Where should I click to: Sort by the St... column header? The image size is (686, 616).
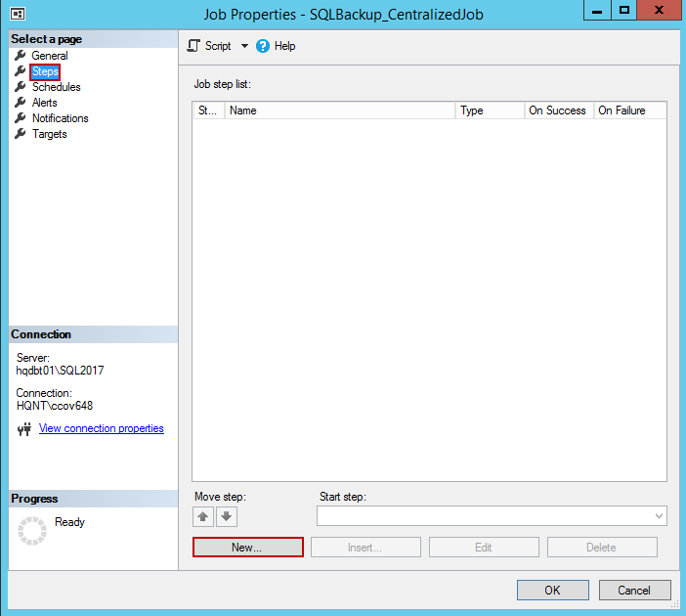click(209, 110)
